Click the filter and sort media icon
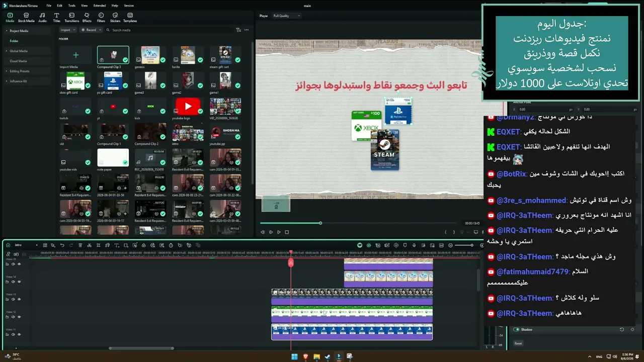This screenshot has width=644, height=362. (238, 30)
